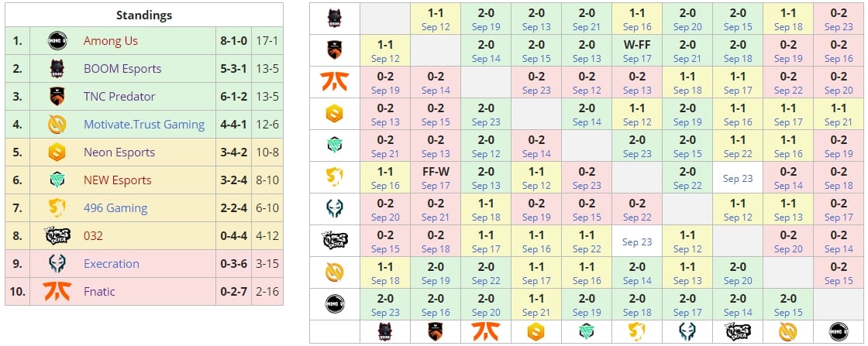Click the Among Us logo in standings
Viewport: 868px width, 346px height.
coord(57,41)
